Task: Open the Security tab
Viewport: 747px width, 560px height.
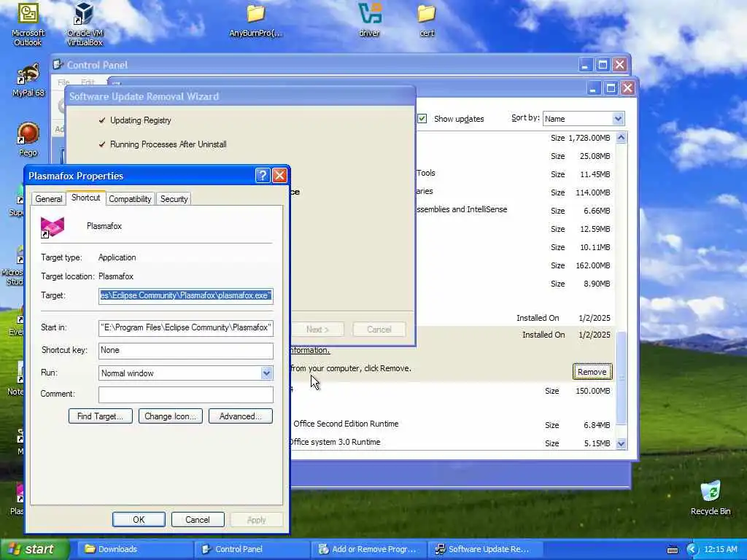Action: coord(174,199)
